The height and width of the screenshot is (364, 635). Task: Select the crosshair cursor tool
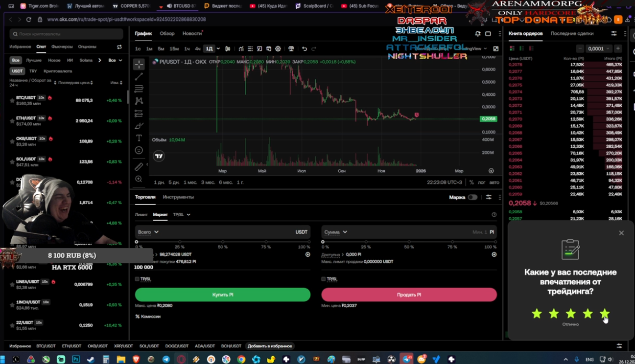pyautogui.click(x=139, y=65)
